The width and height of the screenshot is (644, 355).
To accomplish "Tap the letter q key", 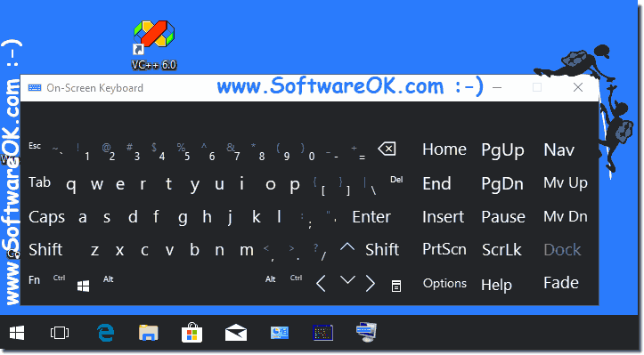I will click(x=70, y=185).
